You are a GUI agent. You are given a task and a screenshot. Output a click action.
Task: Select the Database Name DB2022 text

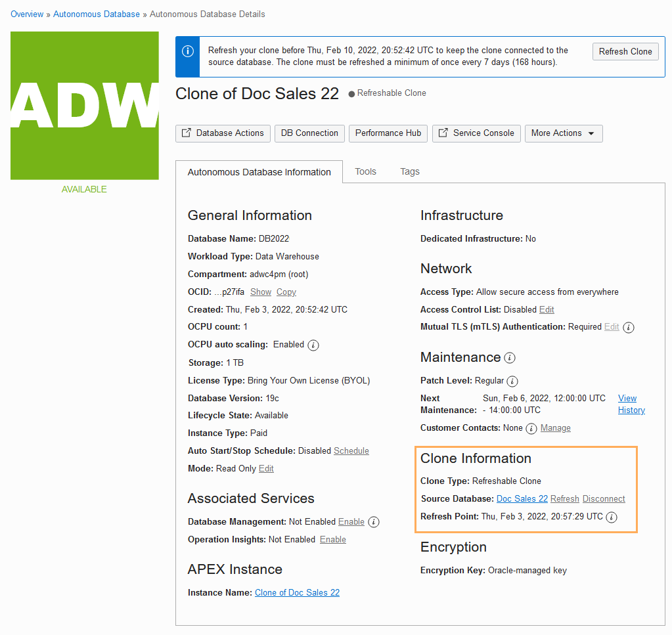[274, 238]
